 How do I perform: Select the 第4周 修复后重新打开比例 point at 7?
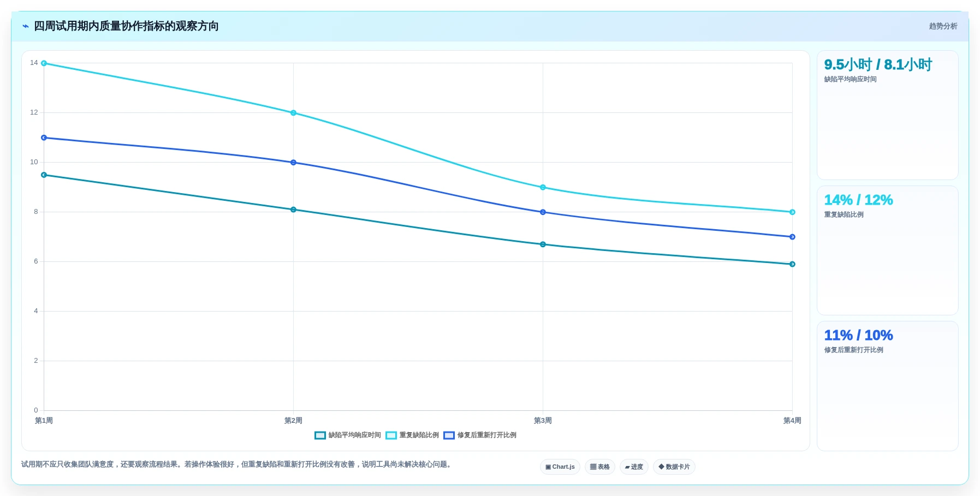point(792,237)
